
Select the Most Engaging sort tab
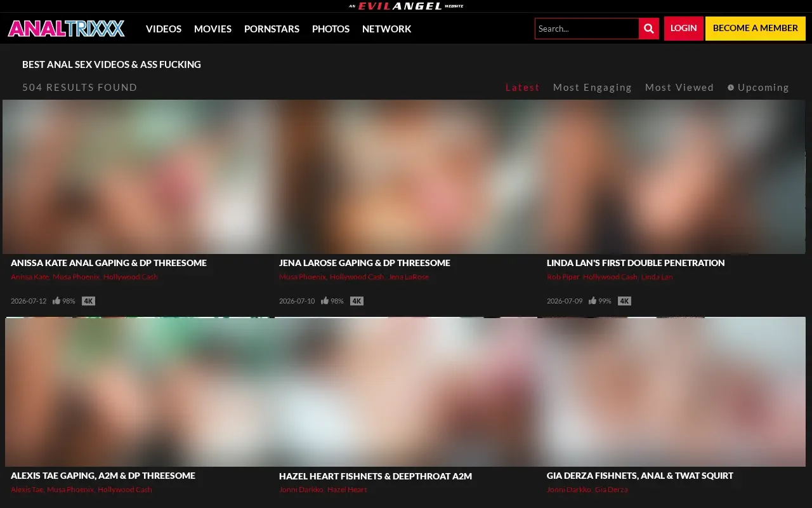pos(593,88)
